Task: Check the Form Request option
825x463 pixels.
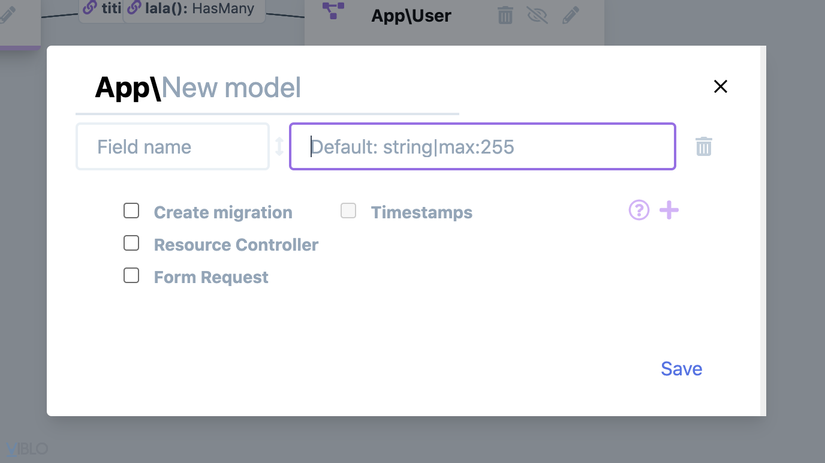Action: [x=131, y=275]
